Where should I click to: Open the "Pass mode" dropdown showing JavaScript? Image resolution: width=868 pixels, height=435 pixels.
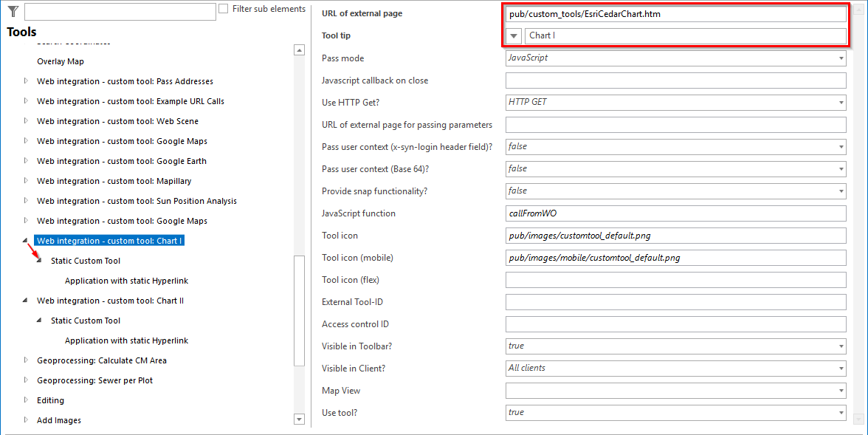[840, 58]
